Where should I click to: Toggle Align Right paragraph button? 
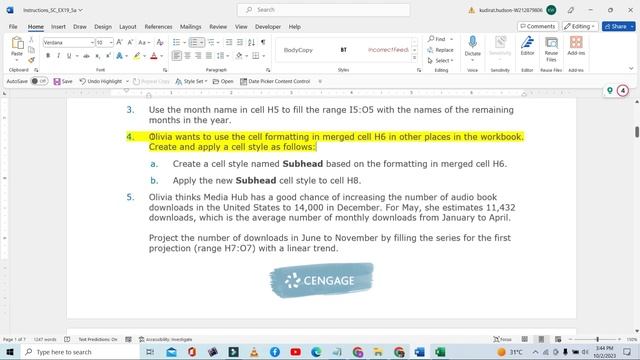(x=198, y=56)
